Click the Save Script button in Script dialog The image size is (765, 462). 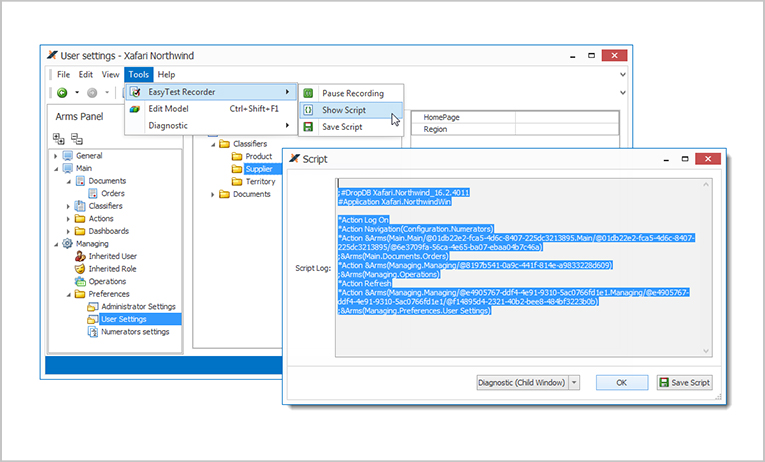(684, 382)
